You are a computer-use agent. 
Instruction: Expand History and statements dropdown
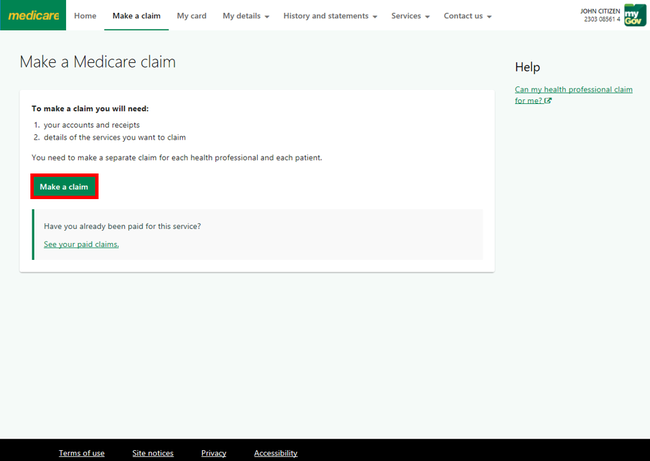coord(330,16)
